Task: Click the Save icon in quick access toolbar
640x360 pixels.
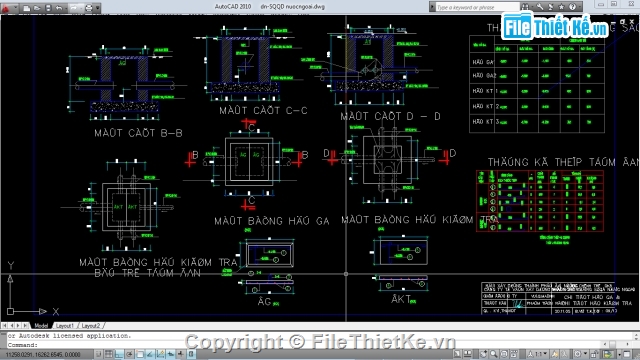Action: click(x=48, y=7)
